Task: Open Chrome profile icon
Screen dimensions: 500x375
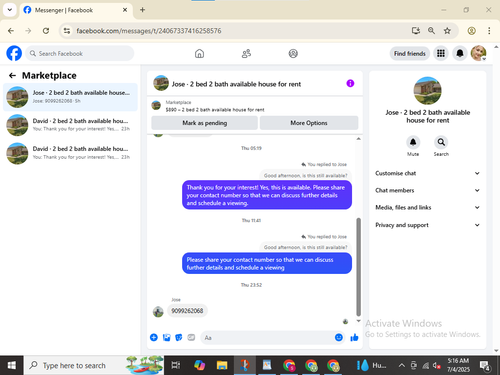Action: pyautogui.click(x=471, y=31)
